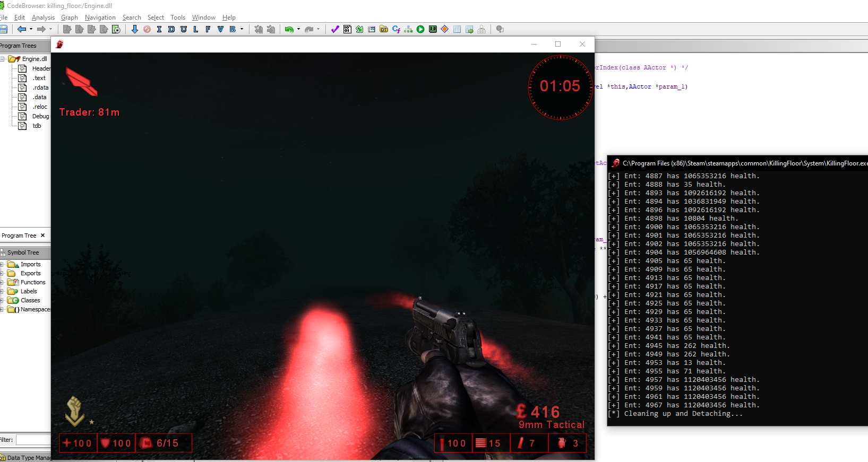
Task: Open Data Type Manager (DT folder icon)
Action: click(x=384, y=29)
